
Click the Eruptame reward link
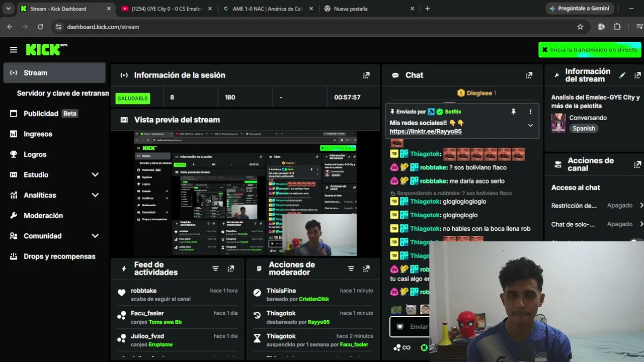pos(160,344)
